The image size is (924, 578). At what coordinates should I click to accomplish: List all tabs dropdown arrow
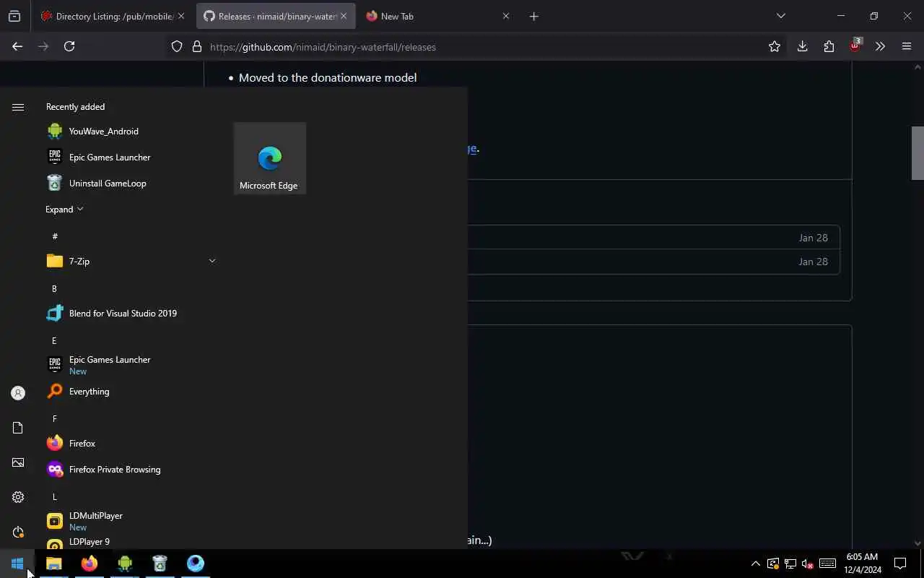pyautogui.click(x=780, y=16)
